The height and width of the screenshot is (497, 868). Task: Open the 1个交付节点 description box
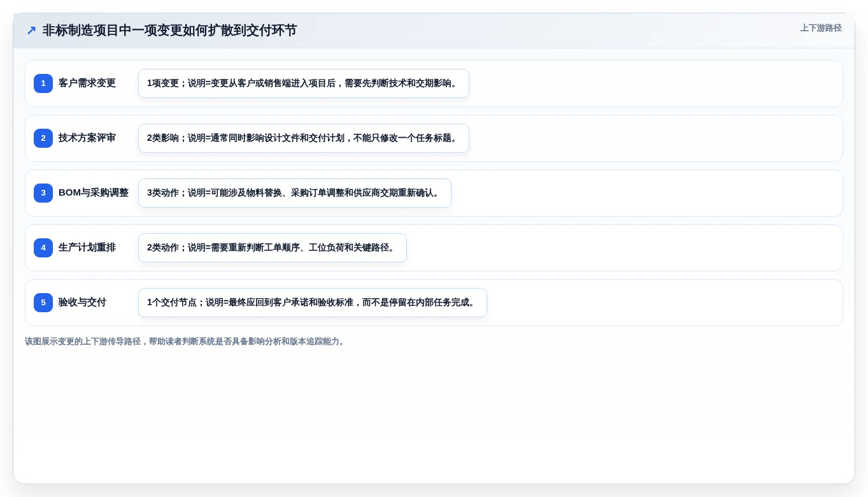313,303
